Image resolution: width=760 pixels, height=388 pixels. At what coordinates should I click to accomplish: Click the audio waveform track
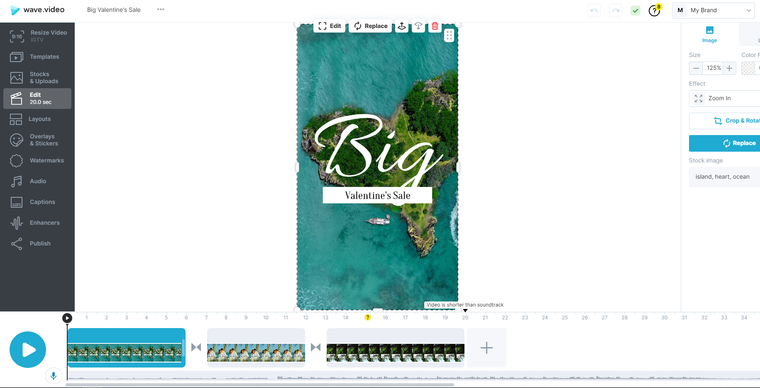(x=413, y=376)
